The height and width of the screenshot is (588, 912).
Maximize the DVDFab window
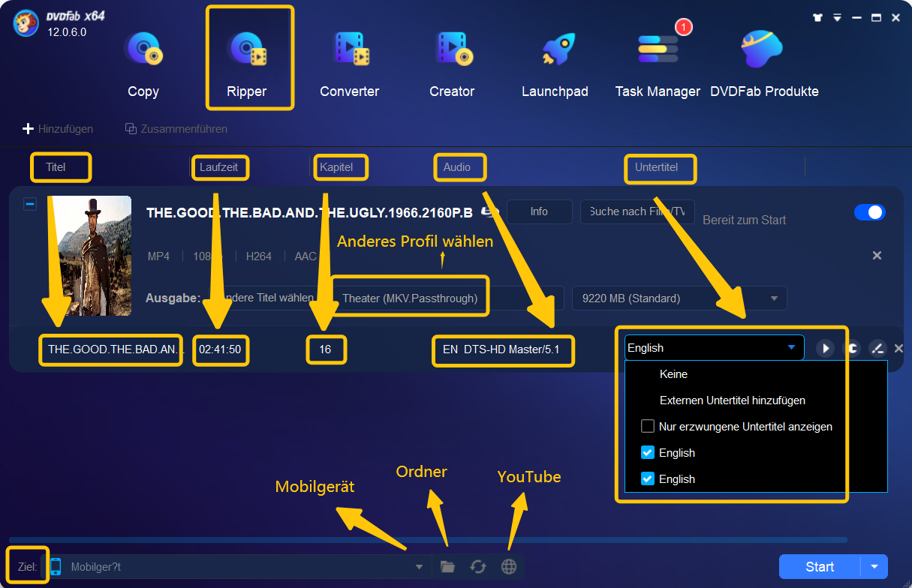pos(876,18)
